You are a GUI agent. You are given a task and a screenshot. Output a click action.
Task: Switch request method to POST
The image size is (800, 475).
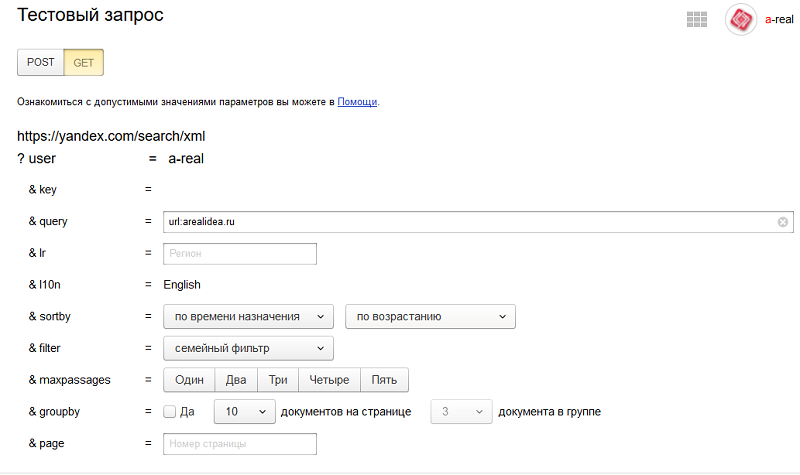coord(41,62)
